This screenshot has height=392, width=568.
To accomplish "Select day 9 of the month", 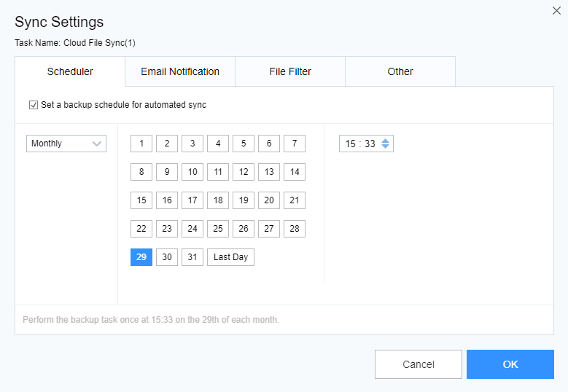I will [x=167, y=172].
